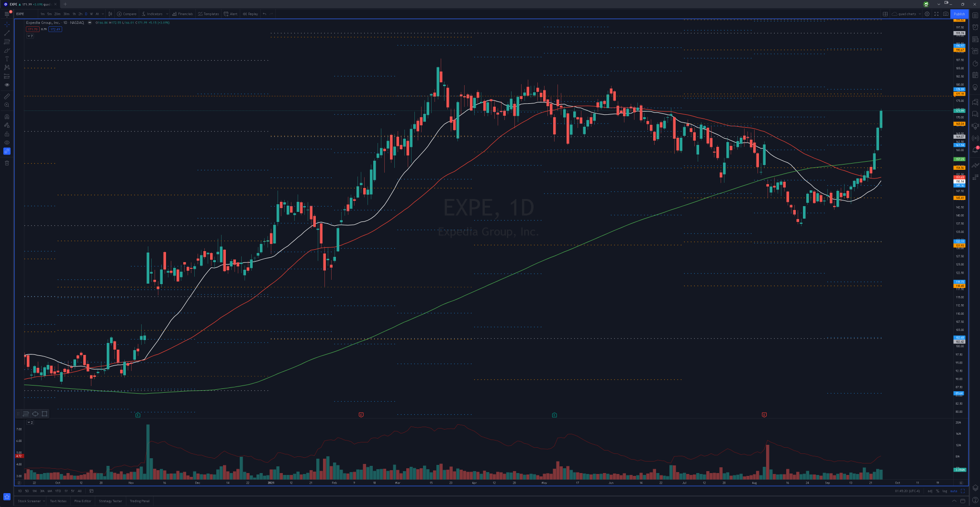Select the measure ruler tool

[7, 96]
